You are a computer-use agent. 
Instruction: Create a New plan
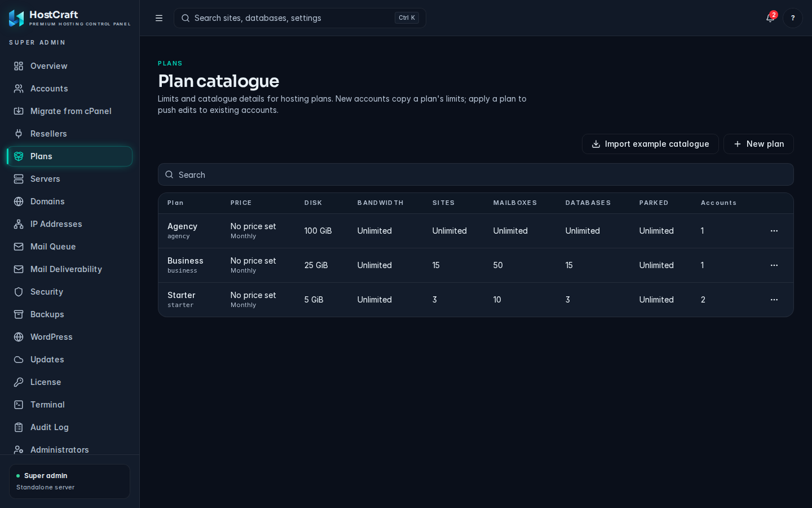(758, 144)
